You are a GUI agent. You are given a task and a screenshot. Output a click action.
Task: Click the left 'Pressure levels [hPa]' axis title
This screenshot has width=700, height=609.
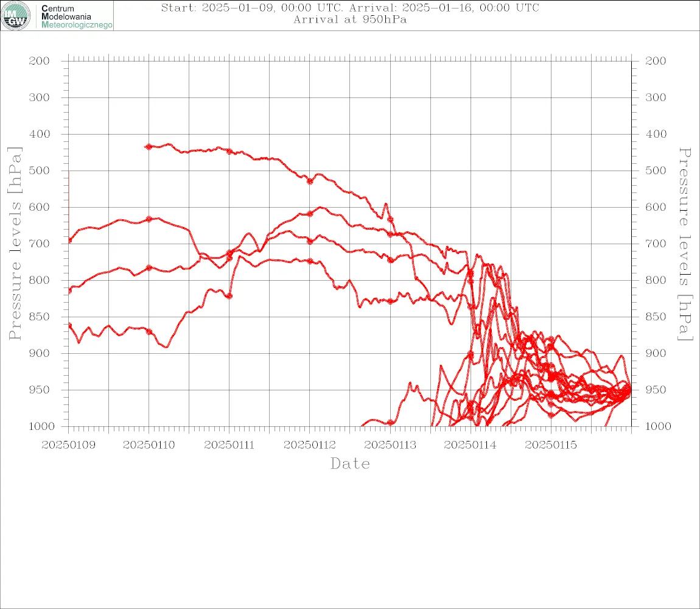[15, 244]
